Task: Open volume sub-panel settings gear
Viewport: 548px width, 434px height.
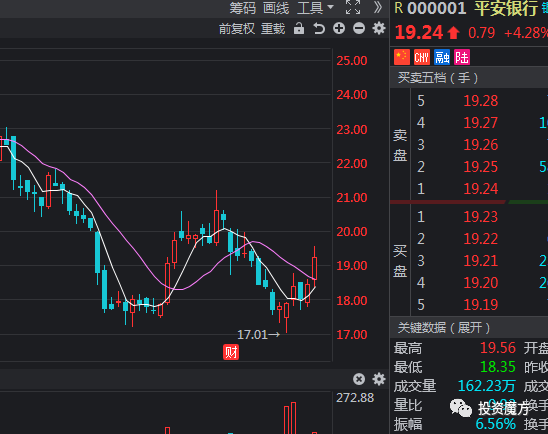Action: (x=379, y=379)
